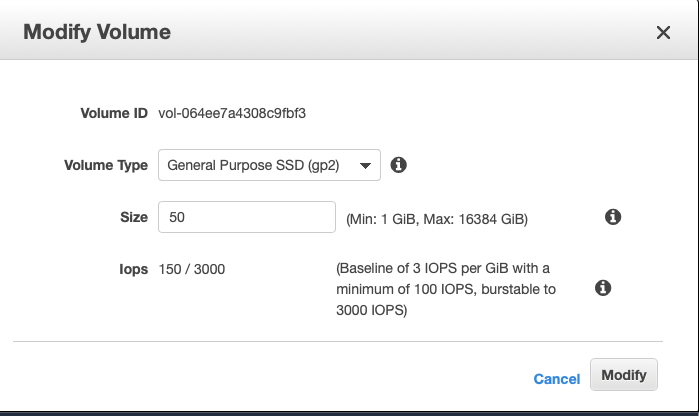Click the Iops label
This screenshot has height=416, width=699.
pos(134,269)
